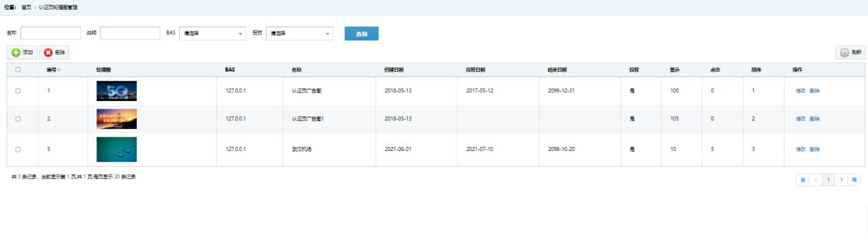Click the 名称 search input field
This screenshot has height=252, width=868.
click(x=51, y=33)
